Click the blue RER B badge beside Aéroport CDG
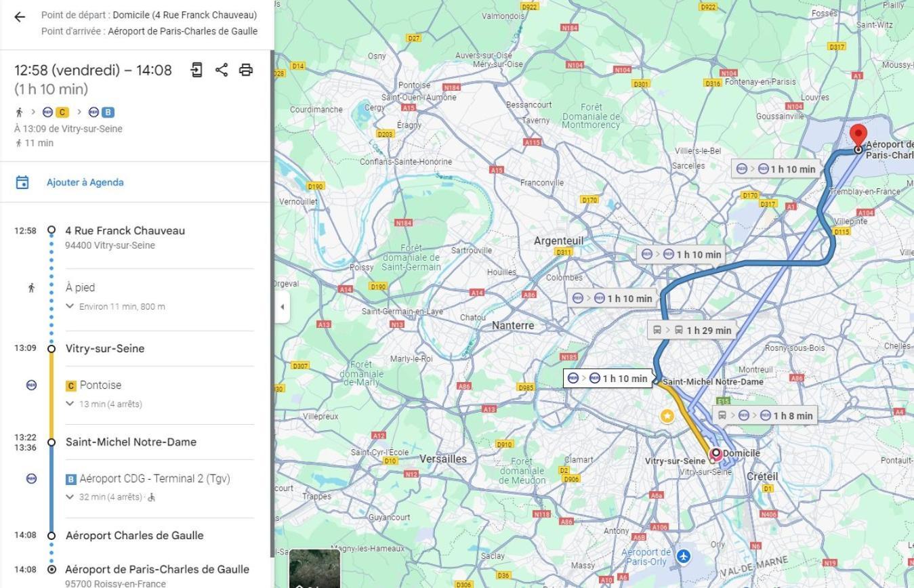The height and width of the screenshot is (588, 914). click(x=70, y=479)
